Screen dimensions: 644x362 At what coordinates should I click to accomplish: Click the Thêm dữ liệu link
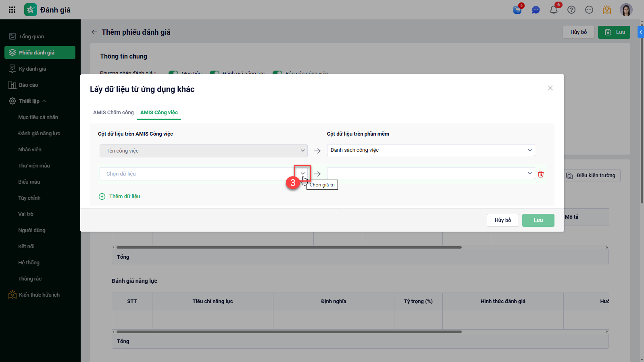click(x=125, y=197)
